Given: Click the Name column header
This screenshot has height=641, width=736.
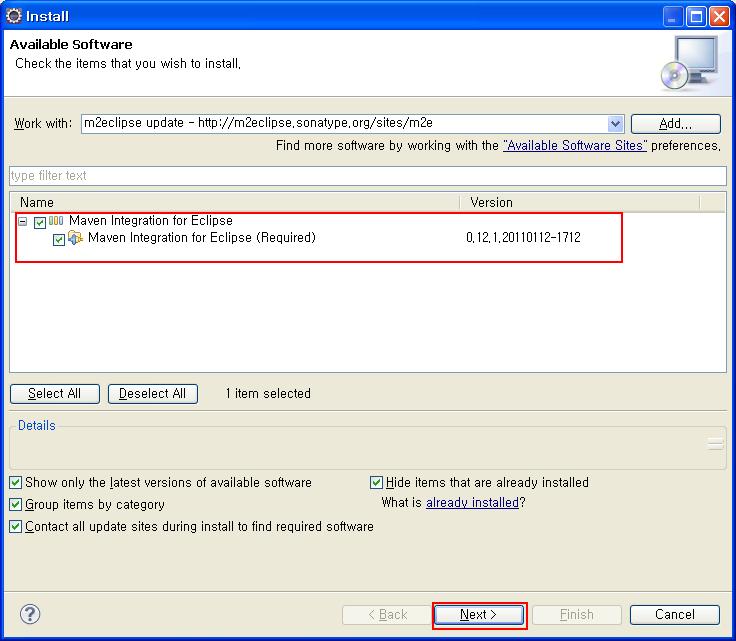Looking at the screenshot, I should [x=235, y=202].
